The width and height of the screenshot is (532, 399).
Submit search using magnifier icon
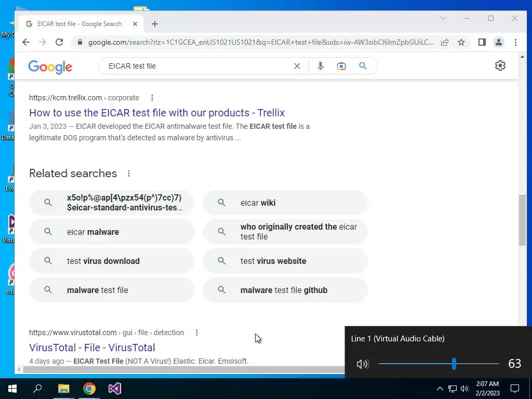click(x=363, y=66)
